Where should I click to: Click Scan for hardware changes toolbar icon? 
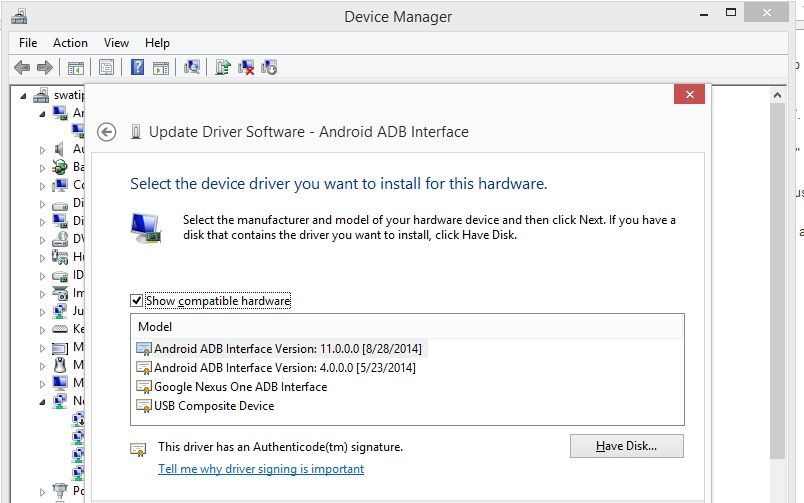[x=192, y=68]
